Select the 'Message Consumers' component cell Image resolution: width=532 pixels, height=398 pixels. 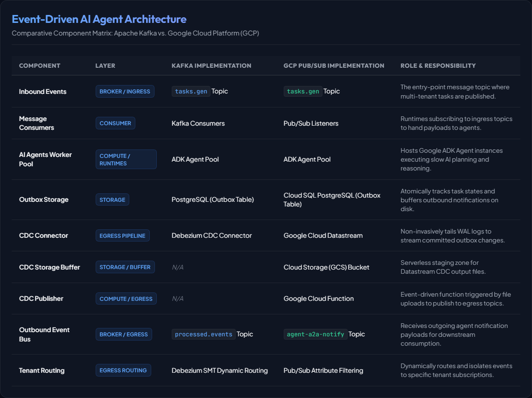[x=37, y=123]
